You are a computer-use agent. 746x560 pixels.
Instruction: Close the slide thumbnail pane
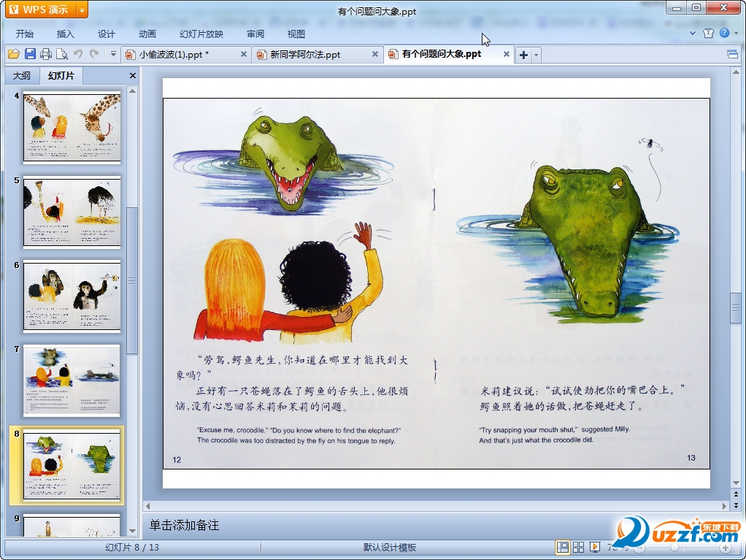point(133,76)
